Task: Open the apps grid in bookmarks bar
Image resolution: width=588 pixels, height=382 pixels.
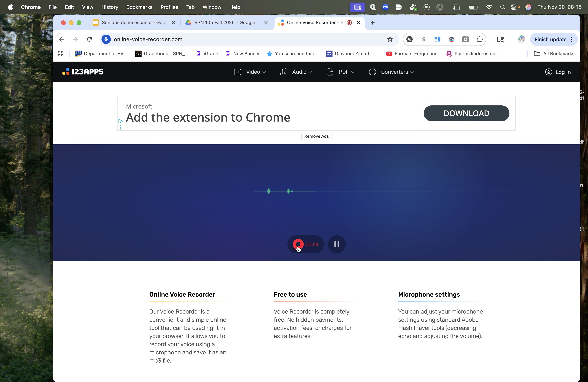Action: click(x=60, y=54)
